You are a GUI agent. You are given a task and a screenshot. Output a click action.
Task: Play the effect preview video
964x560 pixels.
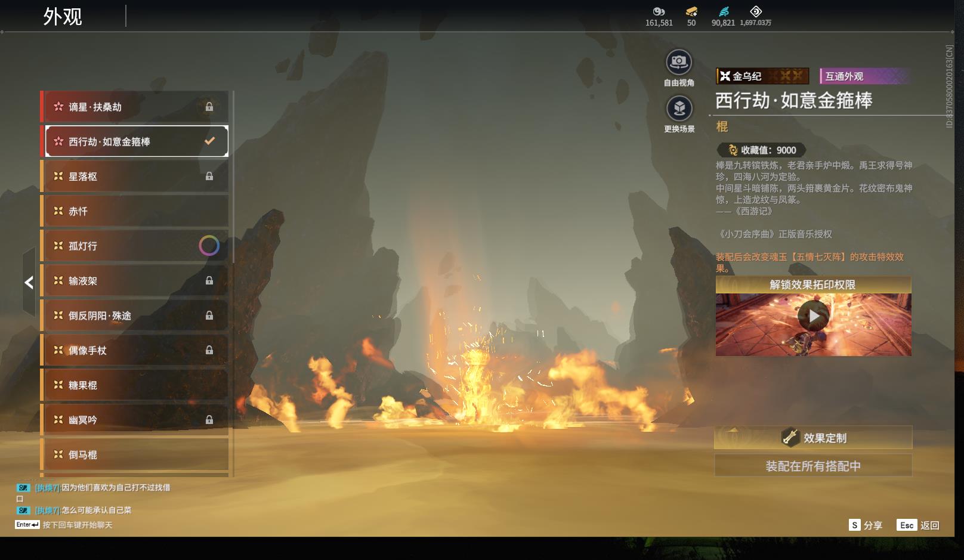[814, 316]
